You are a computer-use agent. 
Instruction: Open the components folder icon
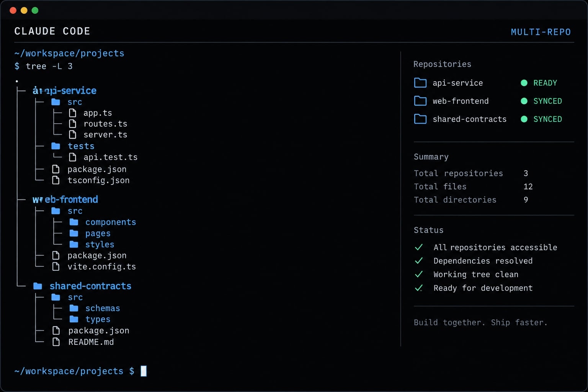coord(74,222)
